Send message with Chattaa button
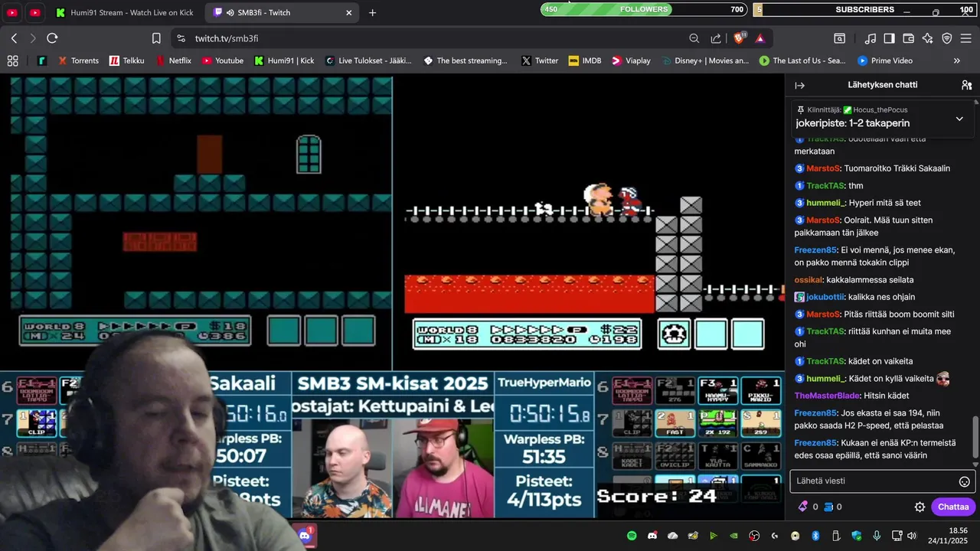The width and height of the screenshot is (980, 551). pyautogui.click(x=953, y=507)
